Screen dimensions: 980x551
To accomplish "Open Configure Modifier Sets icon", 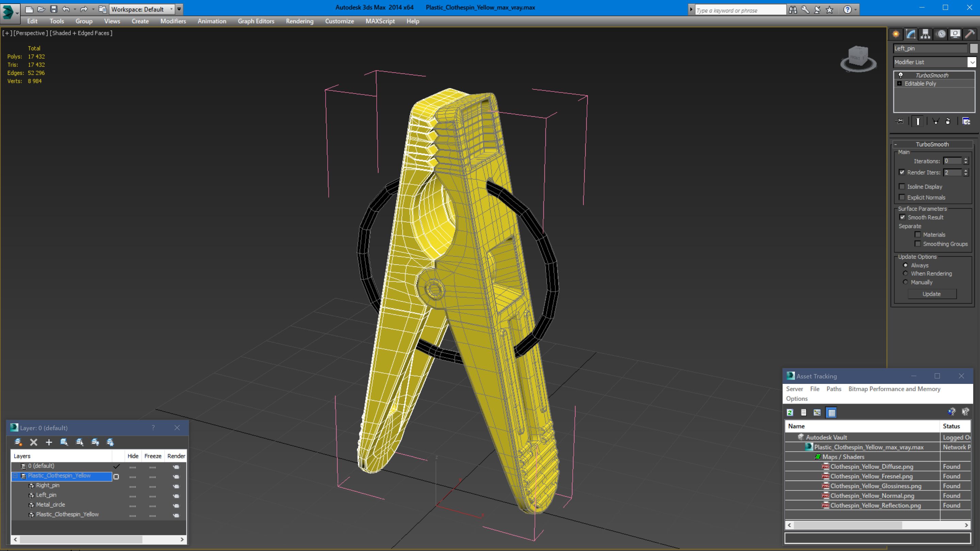I will click(x=966, y=121).
